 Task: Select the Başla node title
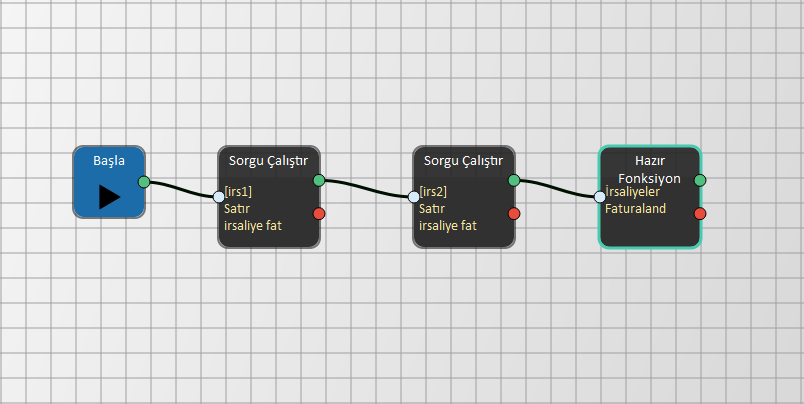(109, 161)
